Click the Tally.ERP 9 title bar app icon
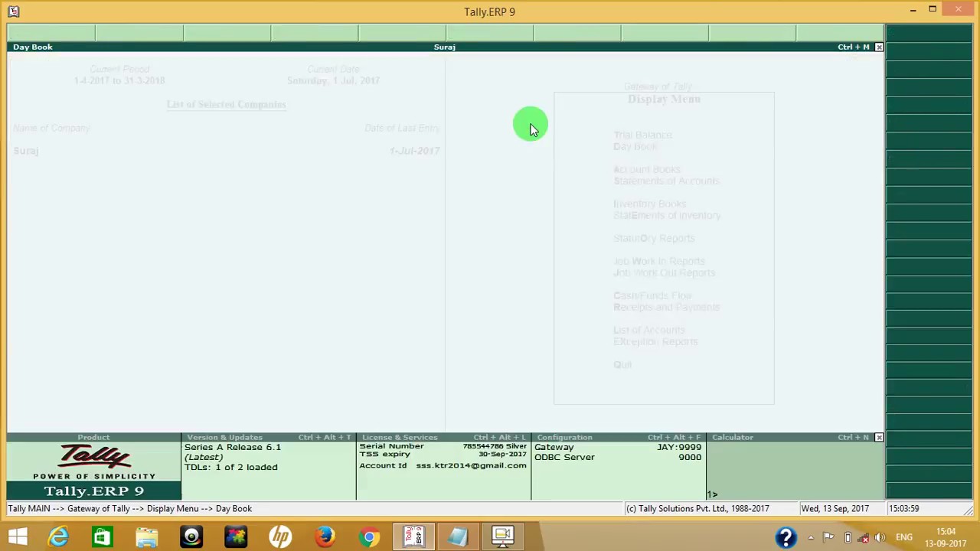This screenshot has height=551, width=980. [x=14, y=11]
